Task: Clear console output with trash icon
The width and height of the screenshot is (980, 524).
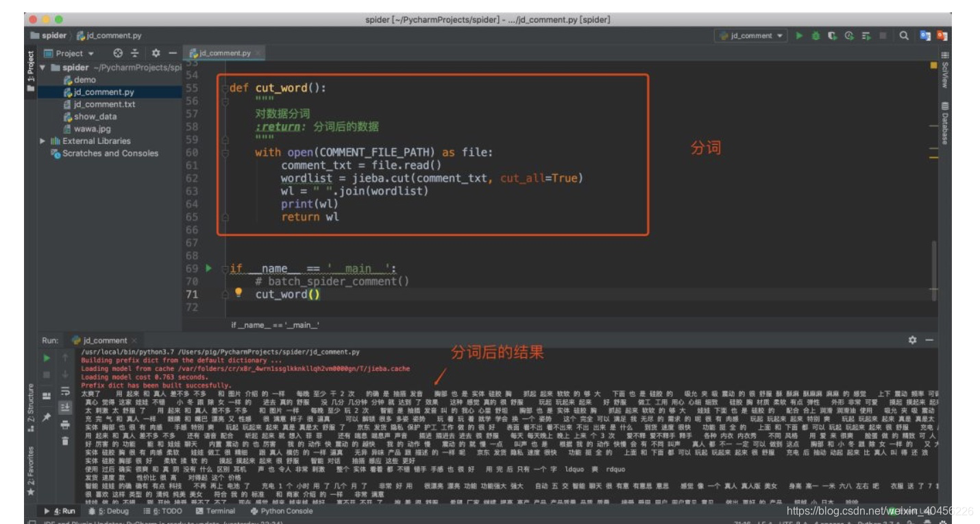Action: (65, 441)
